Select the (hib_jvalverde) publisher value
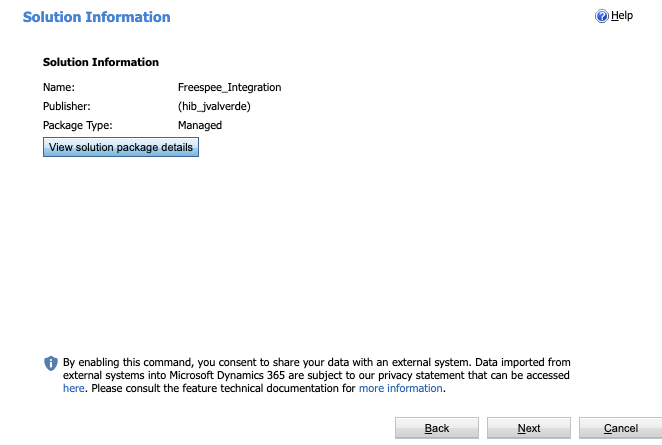662x445 pixels. [x=214, y=106]
